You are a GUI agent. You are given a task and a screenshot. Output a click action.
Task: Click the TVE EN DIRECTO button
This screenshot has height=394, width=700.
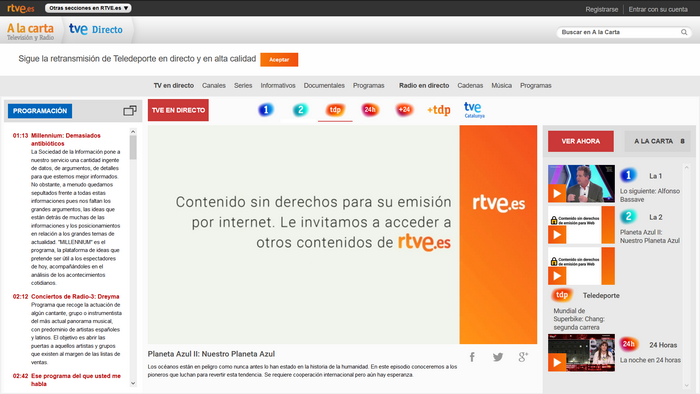click(178, 110)
